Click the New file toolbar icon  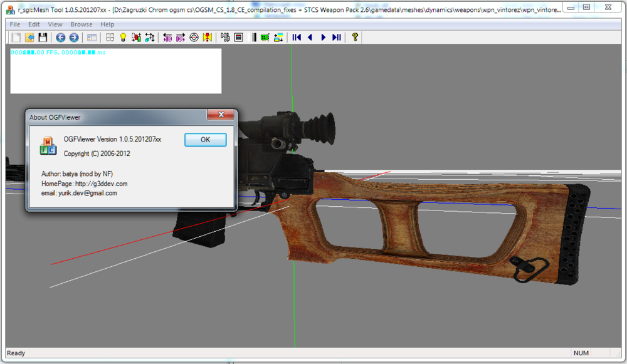pos(17,38)
